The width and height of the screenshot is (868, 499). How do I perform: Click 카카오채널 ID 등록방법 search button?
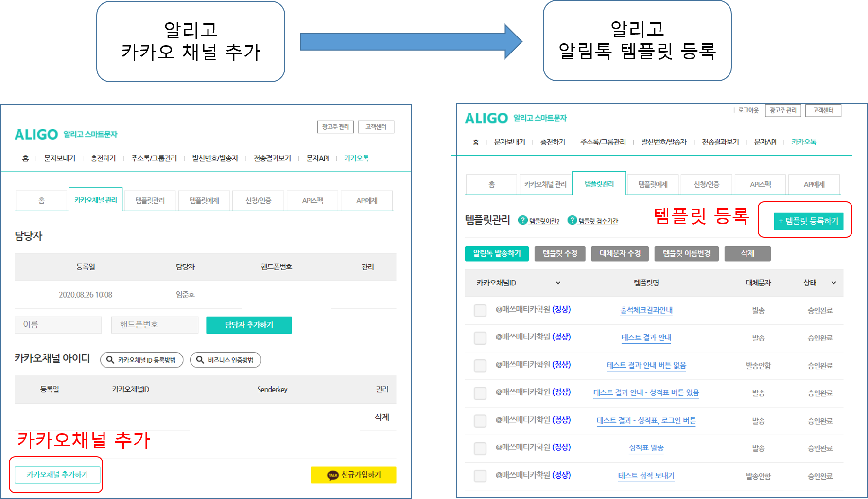coord(141,360)
